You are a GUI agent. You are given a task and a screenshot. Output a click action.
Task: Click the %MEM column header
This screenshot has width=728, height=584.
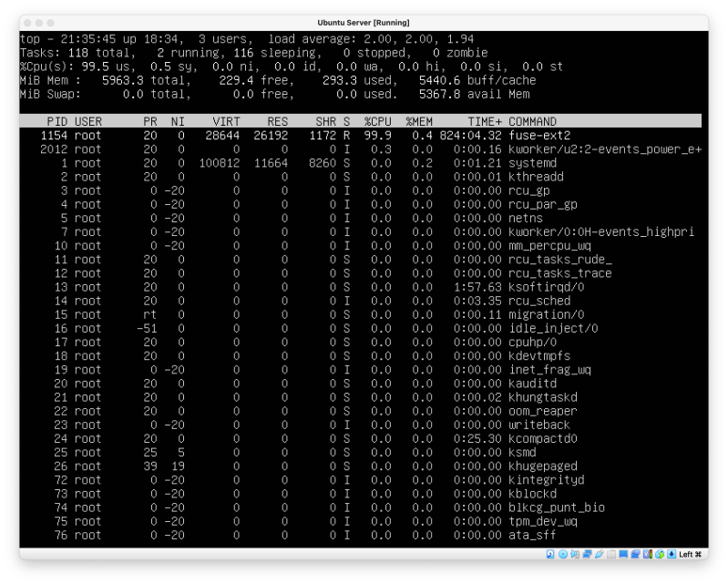pyautogui.click(x=419, y=121)
